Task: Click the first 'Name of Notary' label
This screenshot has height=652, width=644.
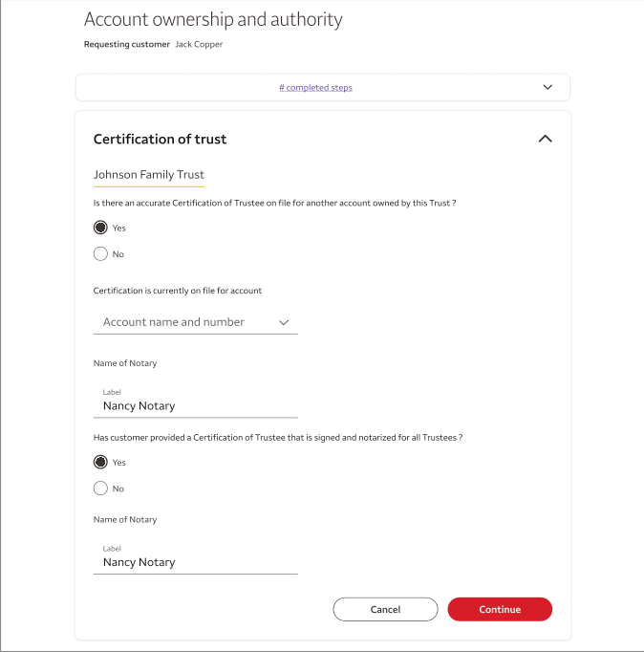Action: tap(125, 363)
